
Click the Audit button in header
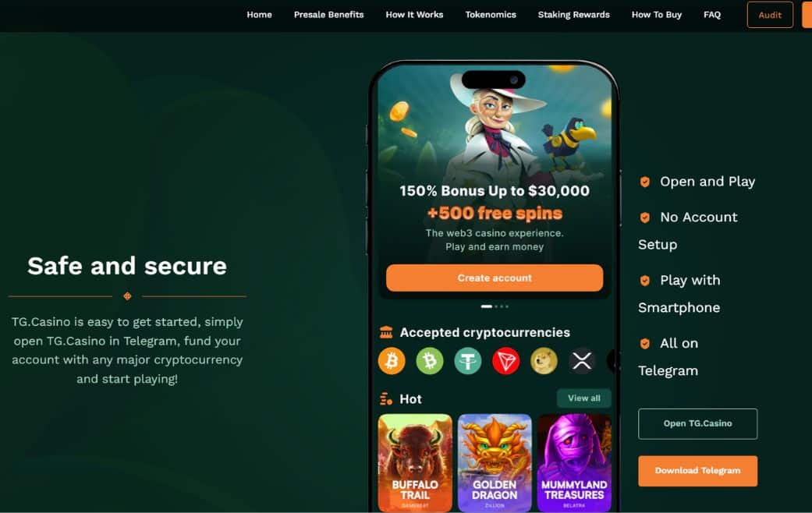click(x=770, y=15)
